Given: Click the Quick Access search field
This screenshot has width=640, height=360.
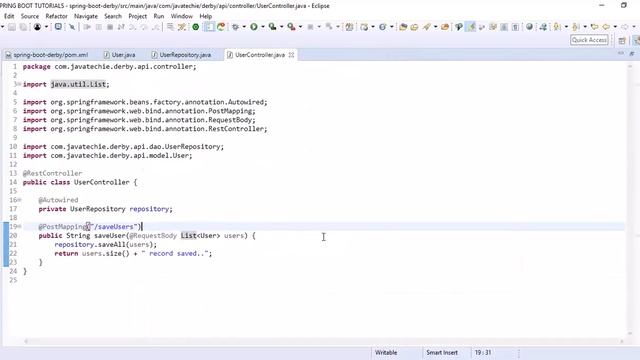Looking at the screenshot, I should [589, 40].
